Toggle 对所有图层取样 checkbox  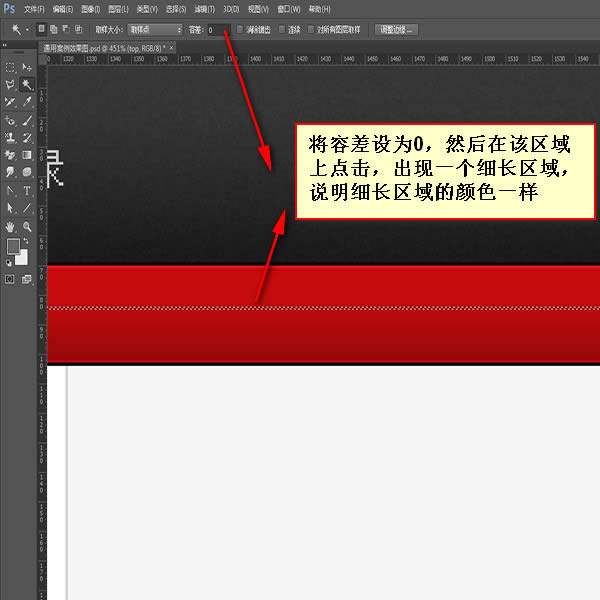[311, 29]
